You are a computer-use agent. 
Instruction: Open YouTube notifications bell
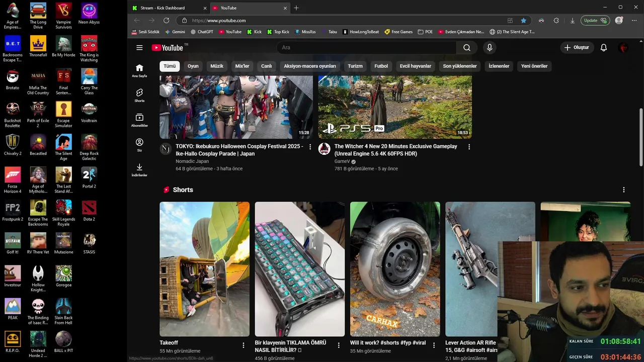pos(604,47)
